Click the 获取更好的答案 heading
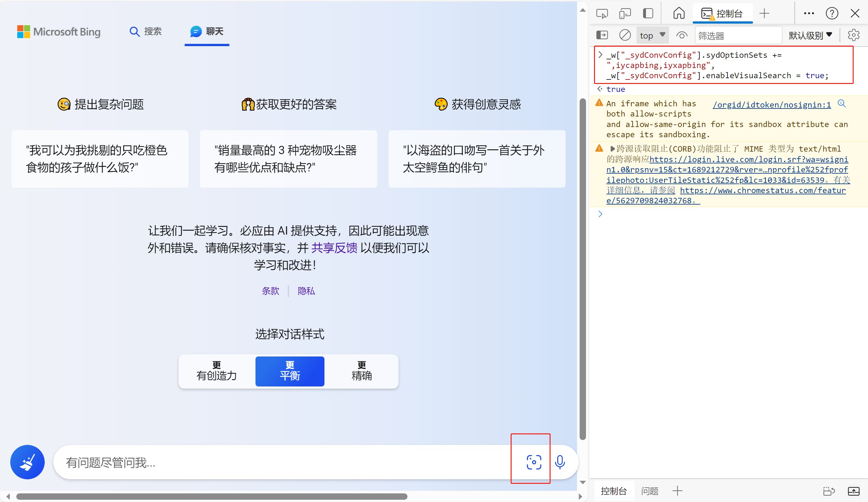This screenshot has width=868, height=502. pyautogui.click(x=289, y=104)
